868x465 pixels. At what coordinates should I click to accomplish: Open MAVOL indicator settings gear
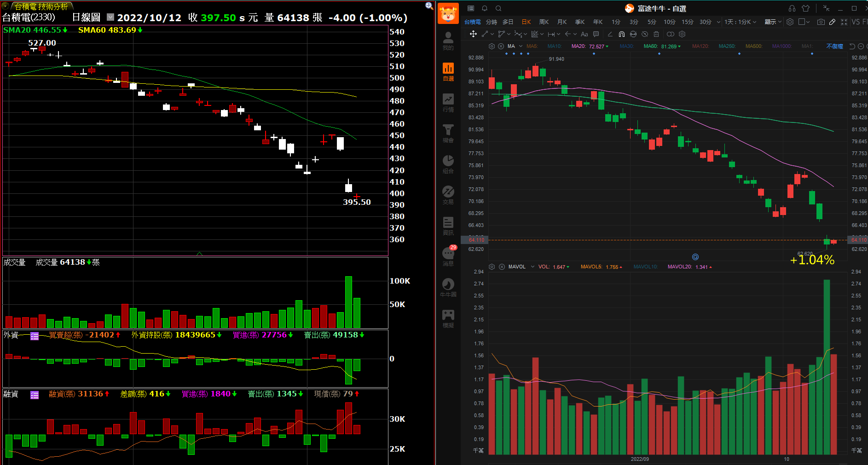(x=492, y=267)
